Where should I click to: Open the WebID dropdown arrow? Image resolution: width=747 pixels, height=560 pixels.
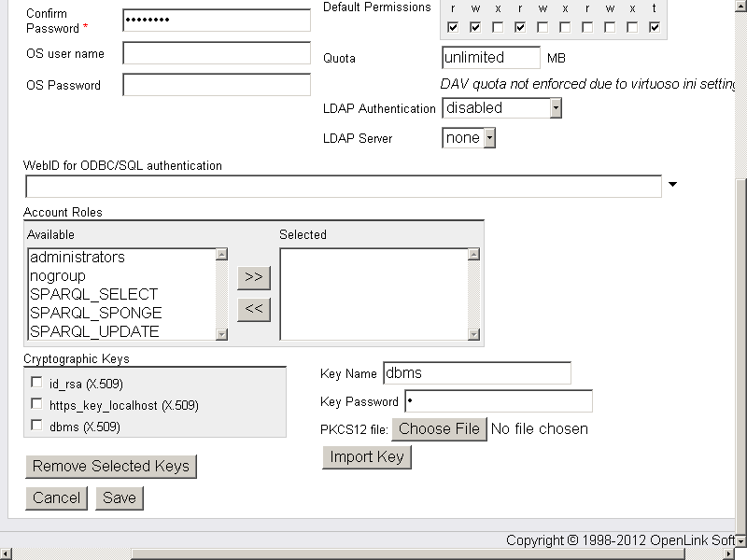pos(672,185)
